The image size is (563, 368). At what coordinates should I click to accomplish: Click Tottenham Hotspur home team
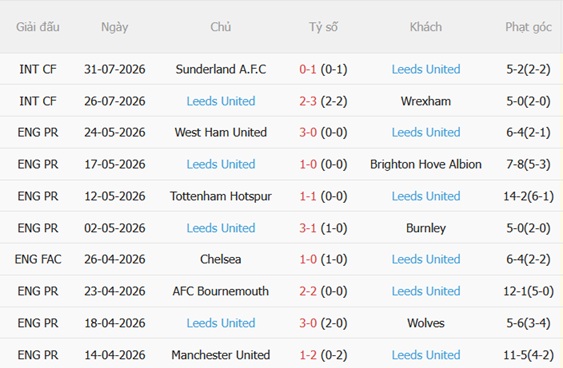pyautogui.click(x=221, y=196)
